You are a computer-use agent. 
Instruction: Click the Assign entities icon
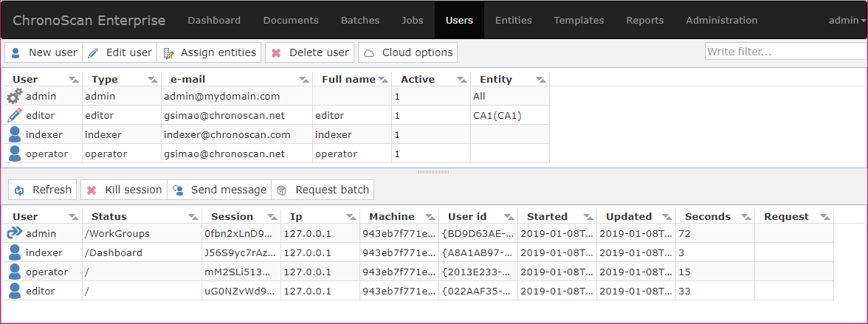[168, 53]
